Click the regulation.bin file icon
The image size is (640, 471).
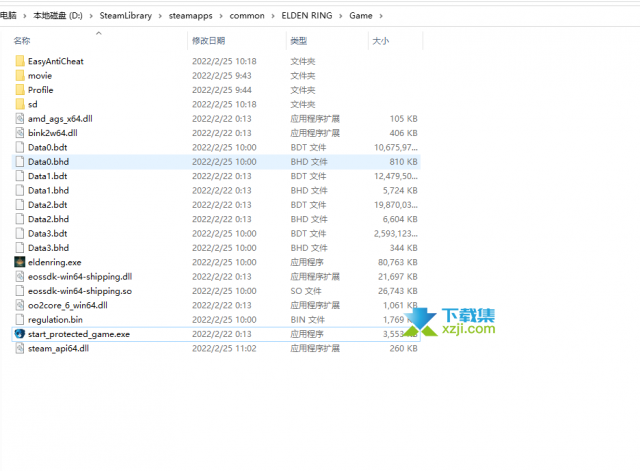coord(20,320)
